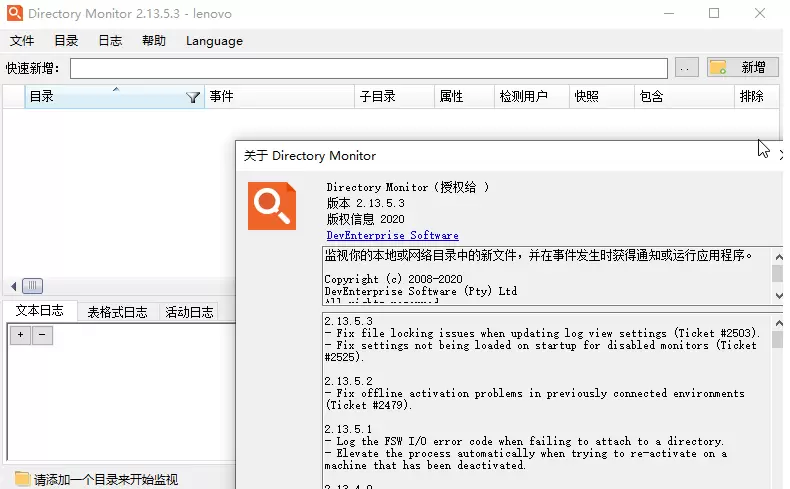Screen dimensions: 790x489
Task: Click the '版本 2.13.5.3' text
Action: click(x=365, y=203)
